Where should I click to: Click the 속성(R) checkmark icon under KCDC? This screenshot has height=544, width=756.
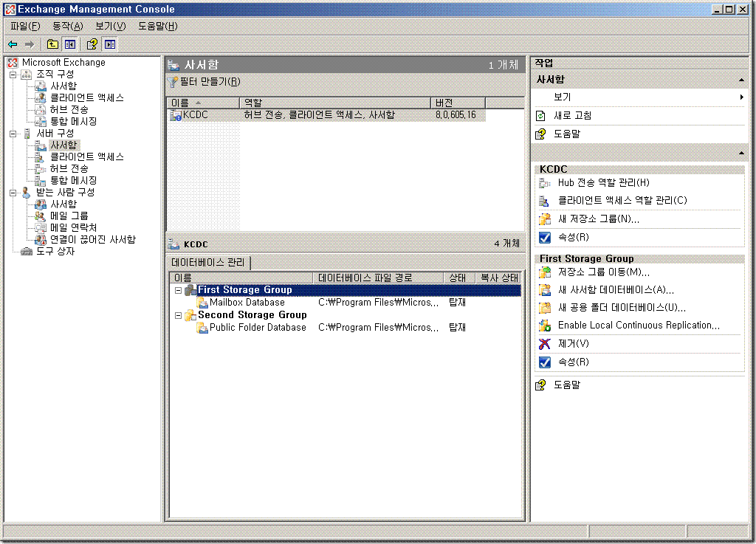click(545, 238)
